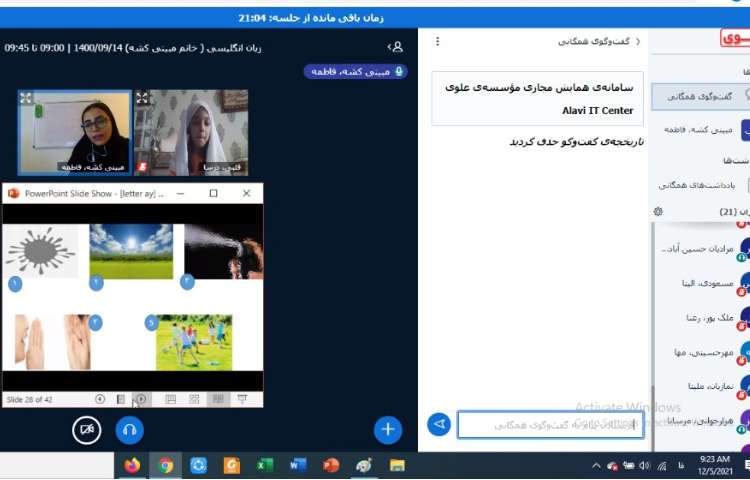This screenshot has height=480, width=750.
Task: Open یادداشت‌های همگانی shared notes
Action: tap(701, 185)
